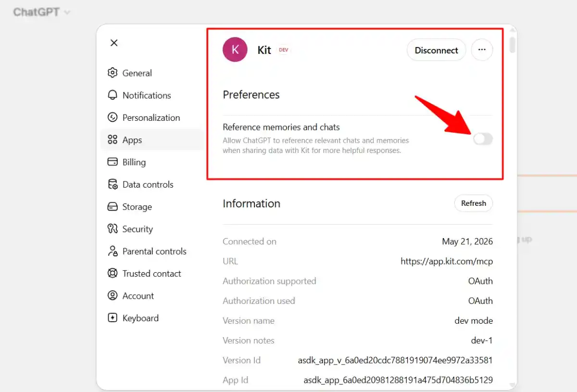Image resolution: width=577 pixels, height=392 pixels.
Task: Enable Reference memories and chats toggle
Action: [483, 139]
